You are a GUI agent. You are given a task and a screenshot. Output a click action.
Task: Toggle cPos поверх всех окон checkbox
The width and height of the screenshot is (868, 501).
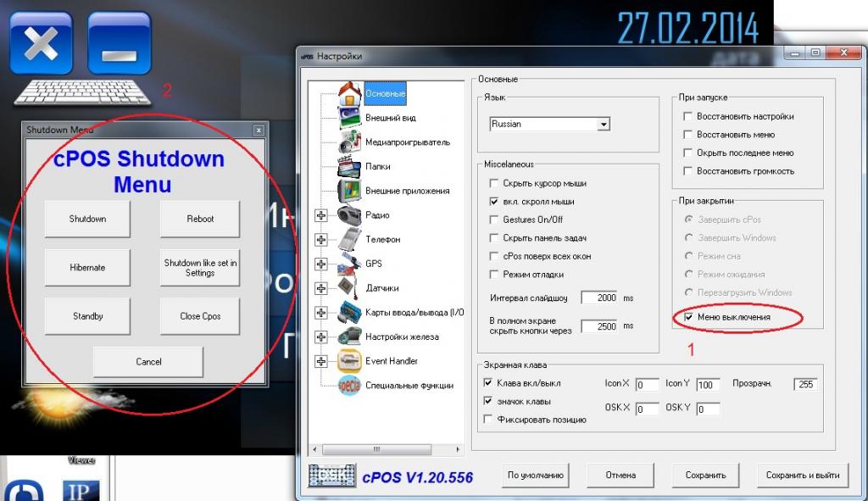(494, 256)
